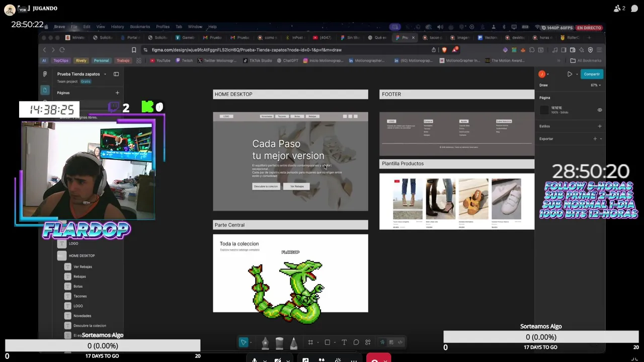Click the Descubre la coleccion button in mockup
644x362 pixels.
pyautogui.click(x=266, y=186)
